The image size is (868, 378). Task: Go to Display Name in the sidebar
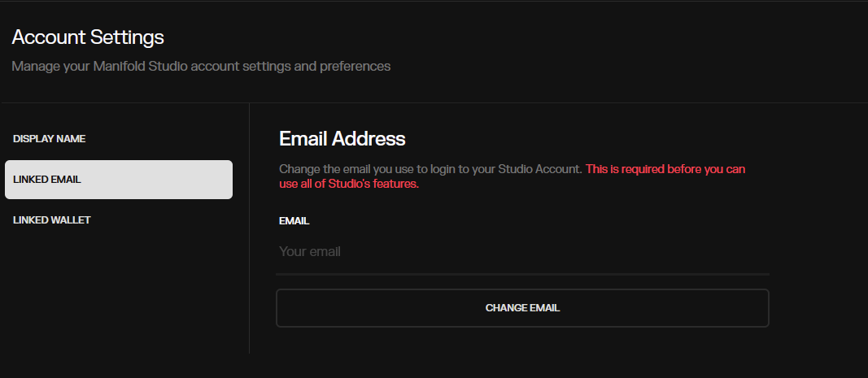[50, 139]
